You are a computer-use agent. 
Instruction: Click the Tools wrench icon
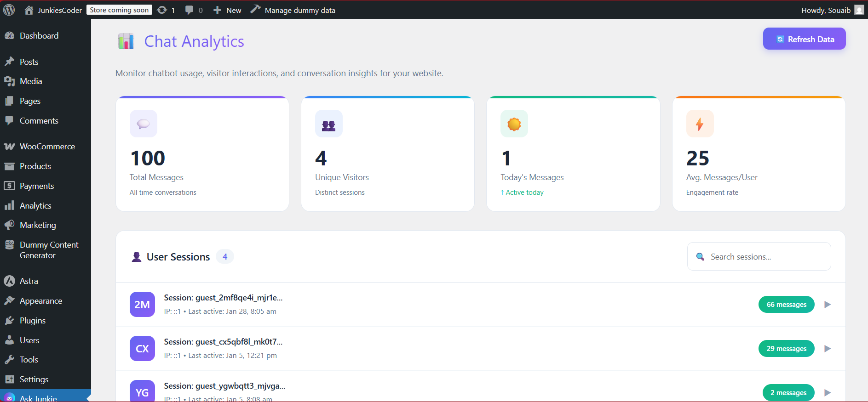click(9, 360)
